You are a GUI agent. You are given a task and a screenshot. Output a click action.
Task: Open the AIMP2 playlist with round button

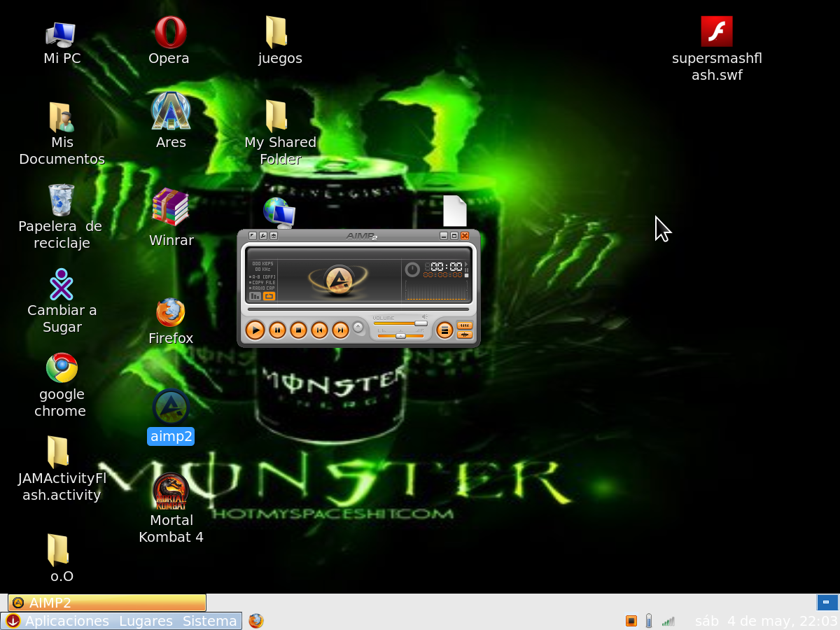coord(444,330)
